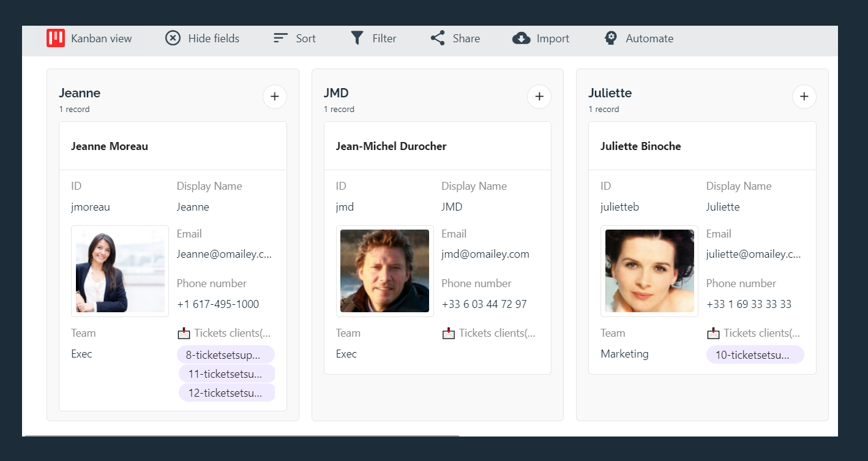Screen dimensions: 868x461
Task: Click the email juliette@omailey.c...
Action: click(x=754, y=254)
